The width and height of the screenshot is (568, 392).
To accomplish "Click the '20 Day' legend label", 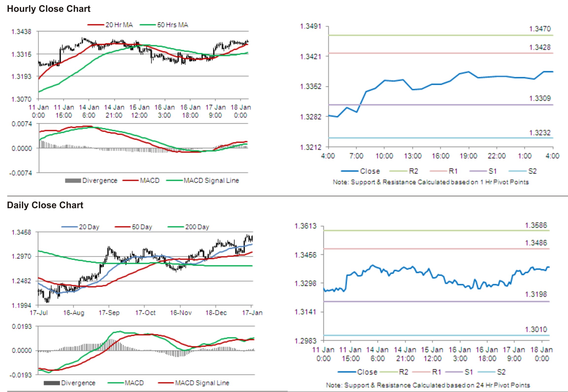I will pyautogui.click(x=89, y=227).
